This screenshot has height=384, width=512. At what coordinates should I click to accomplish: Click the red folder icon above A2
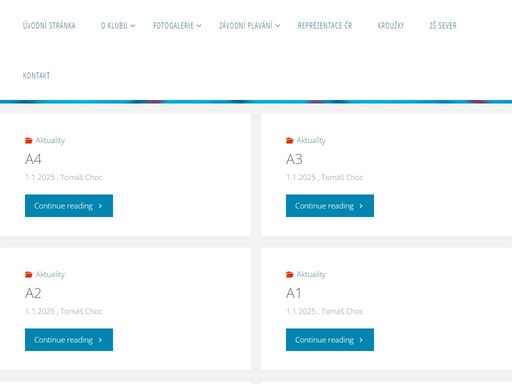[x=29, y=274]
